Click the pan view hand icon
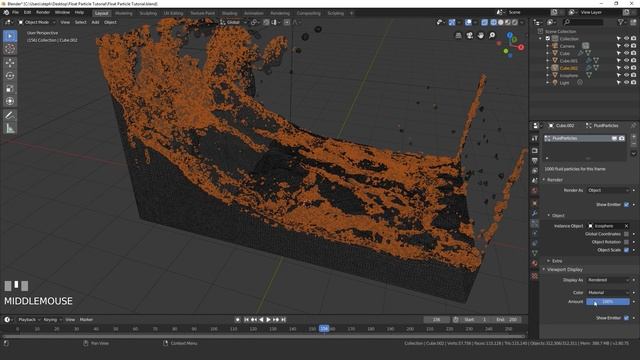The width and height of the screenshot is (640, 360). click(x=481, y=36)
